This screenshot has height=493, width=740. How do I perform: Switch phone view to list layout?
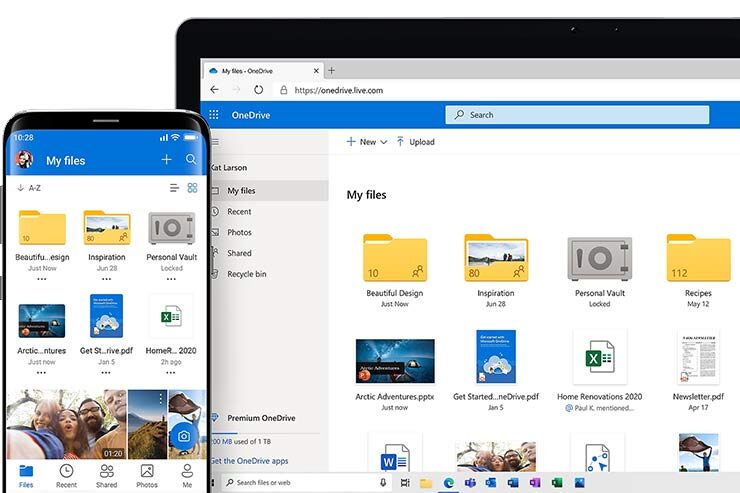[174, 188]
